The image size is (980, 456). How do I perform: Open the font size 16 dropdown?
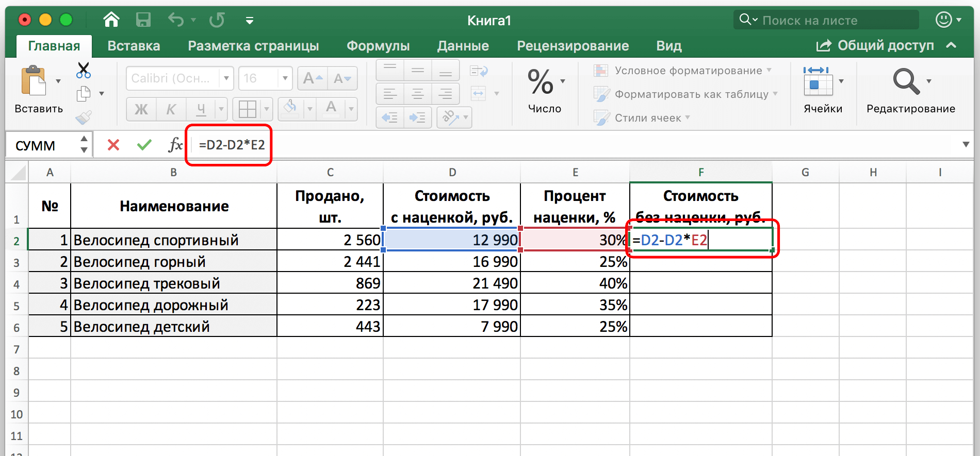click(285, 78)
